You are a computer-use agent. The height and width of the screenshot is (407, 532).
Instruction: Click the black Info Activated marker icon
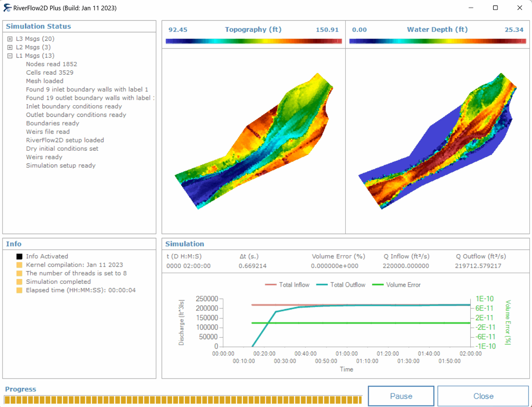[19, 257]
